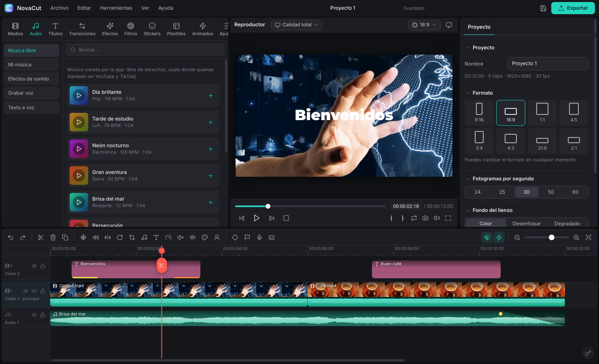The image size is (599, 364).
Task: Click the crop tool icon
Action: [132, 237]
